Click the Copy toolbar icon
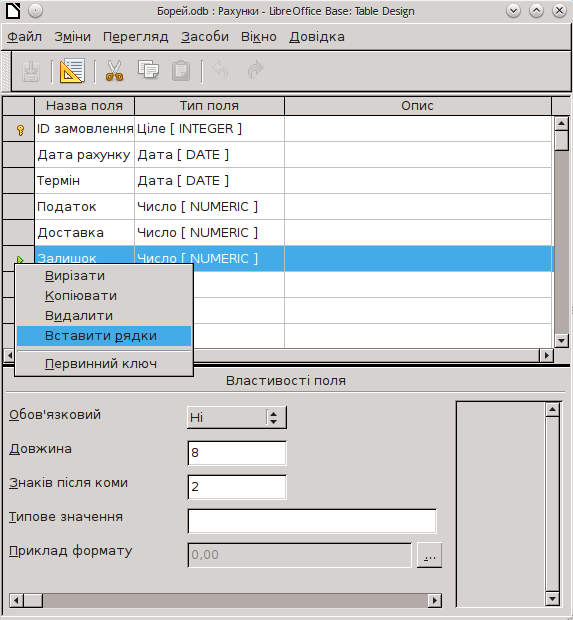The width and height of the screenshot is (573, 620). tap(148, 70)
